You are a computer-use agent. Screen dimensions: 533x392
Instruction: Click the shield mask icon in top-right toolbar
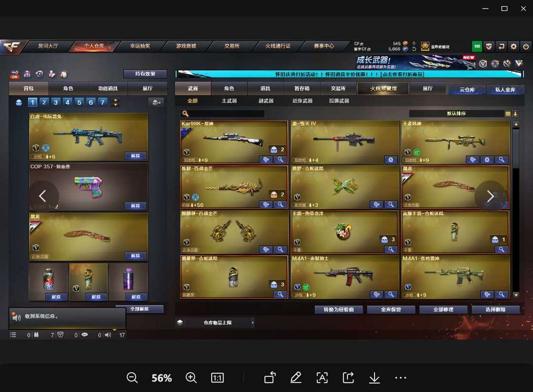[489, 46]
